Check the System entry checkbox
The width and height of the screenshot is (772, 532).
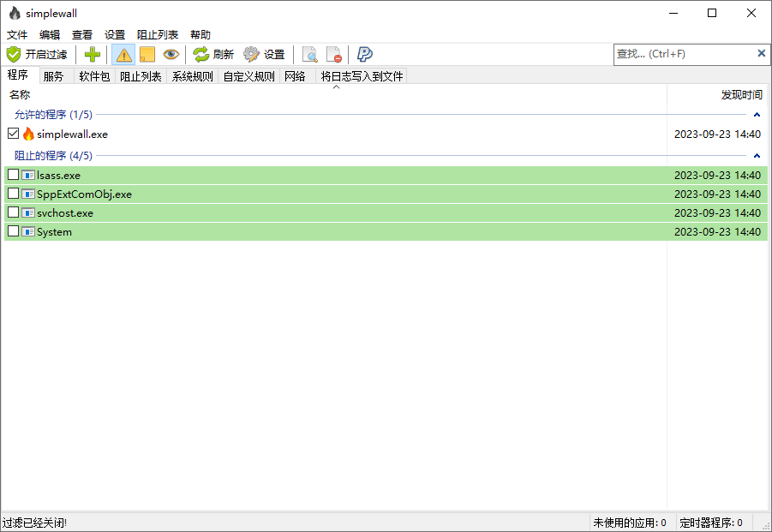point(13,231)
